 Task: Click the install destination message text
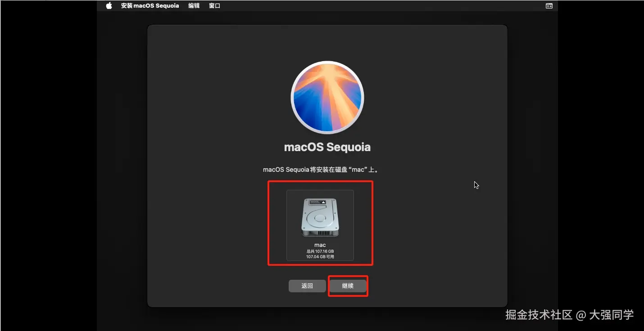[320, 170]
